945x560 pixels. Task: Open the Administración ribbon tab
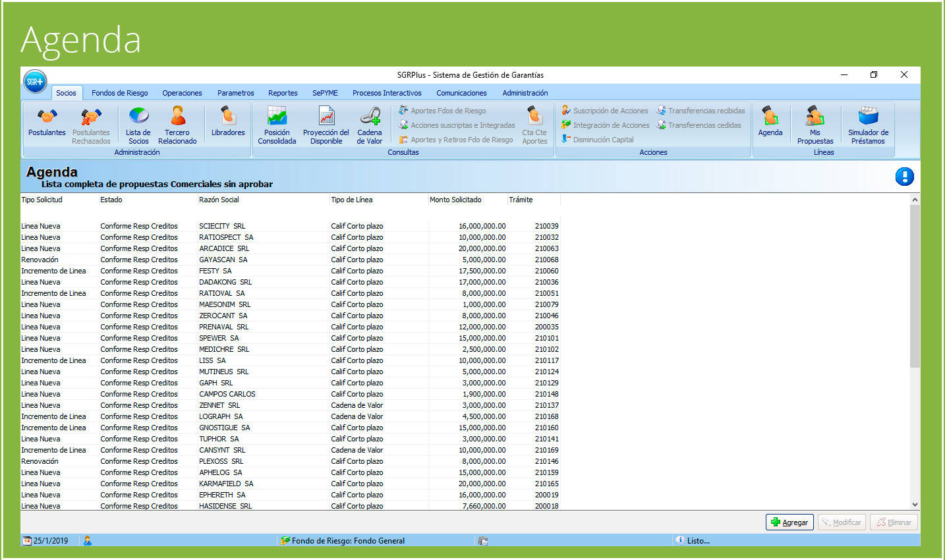coord(525,93)
